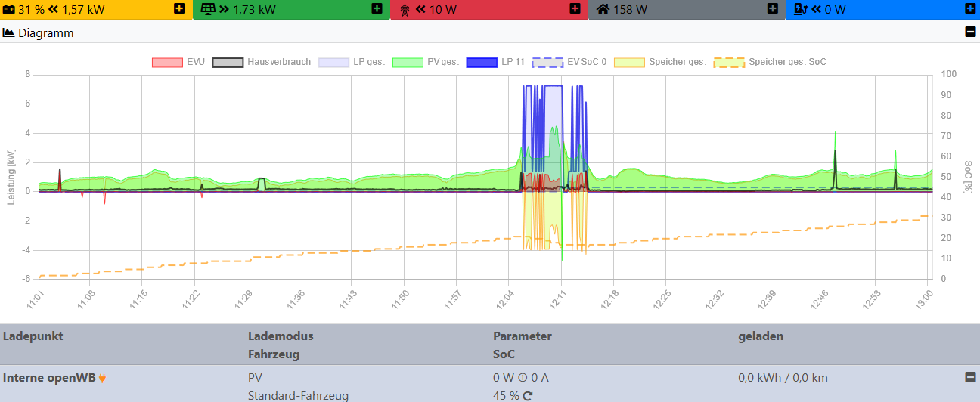Click the Interne openWB charge point name

[x=49, y=377]
